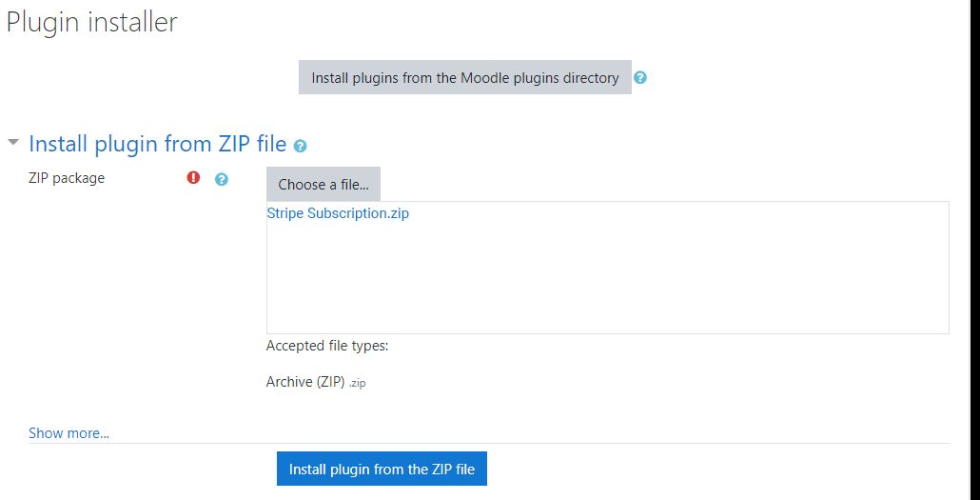Click the 'Accepted file types:' text

tap(327, 346)
